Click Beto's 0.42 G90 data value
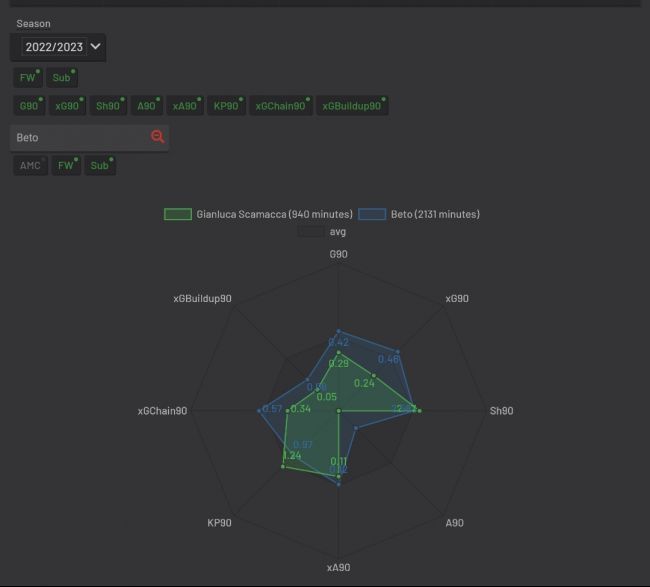Viewport: 650px width, 587px height. (339, 342)
